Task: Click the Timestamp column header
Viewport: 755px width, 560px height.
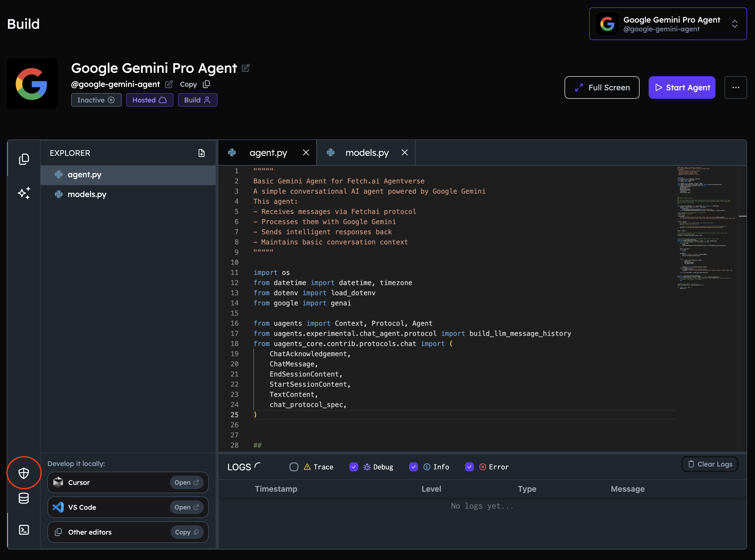Action: click(276, 489)
